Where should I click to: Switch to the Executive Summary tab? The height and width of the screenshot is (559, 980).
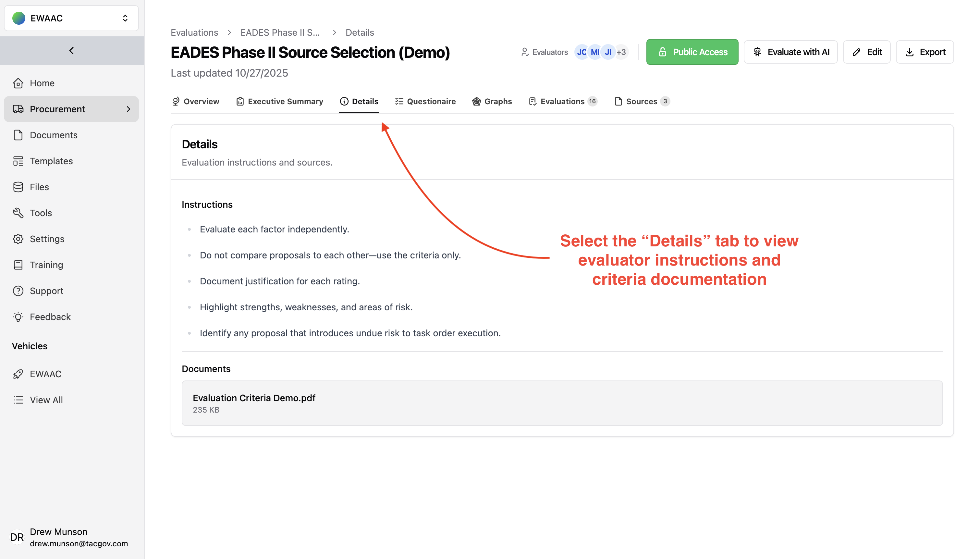tap(279, 101)
